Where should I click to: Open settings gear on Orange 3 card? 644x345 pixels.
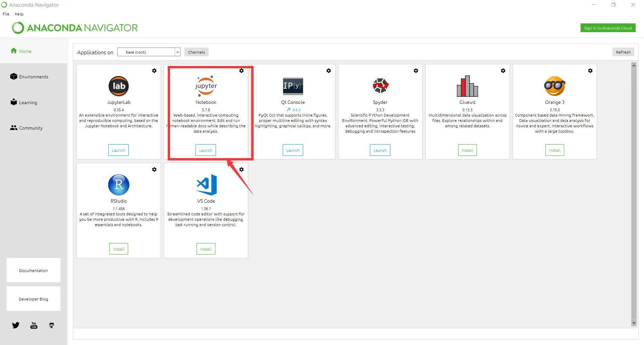[x=590, y=71]
